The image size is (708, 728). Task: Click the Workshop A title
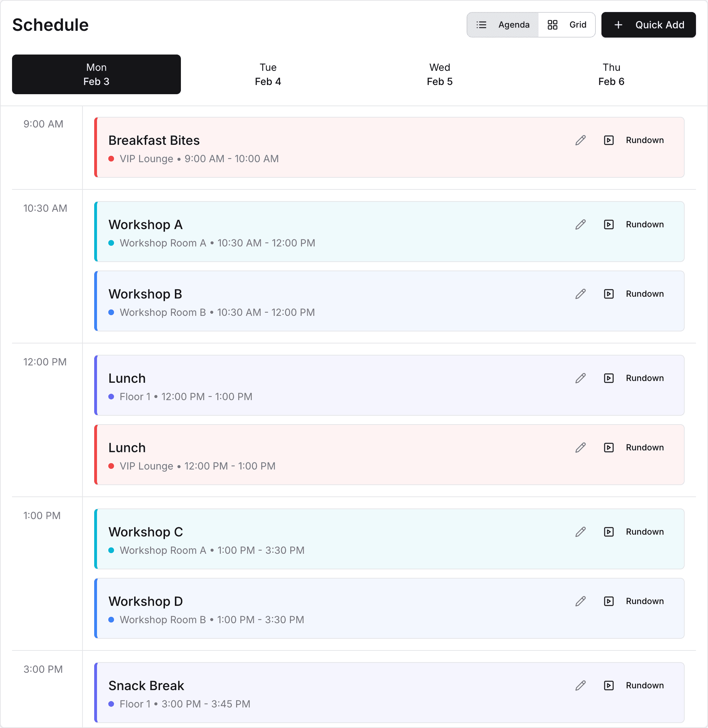coord(145,225)
